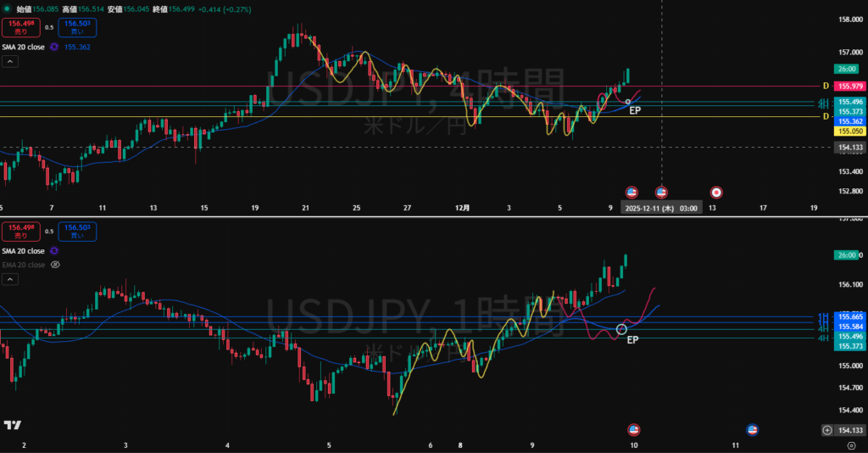The height and width of the screenshot is (453, 868).
Task: Toggle visibility of EMA 20 close indicator
Action: tap(56, 265)
